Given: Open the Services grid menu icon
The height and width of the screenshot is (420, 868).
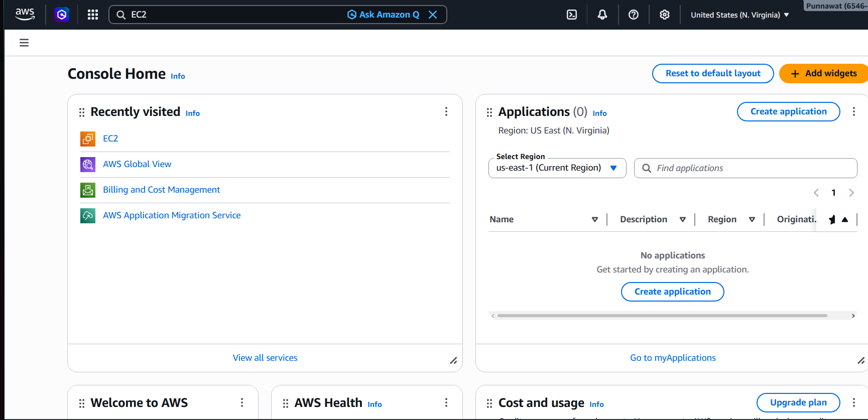Looking at the screenshot, I should click(93, 15).
